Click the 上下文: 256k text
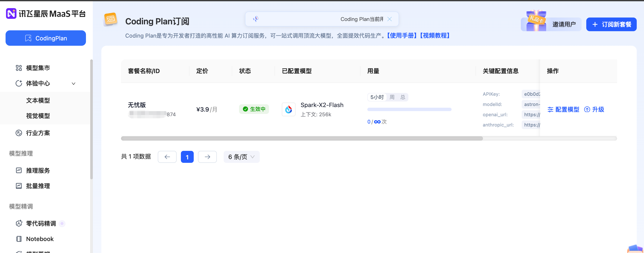The image size is (644, 253). click(316, 114)
